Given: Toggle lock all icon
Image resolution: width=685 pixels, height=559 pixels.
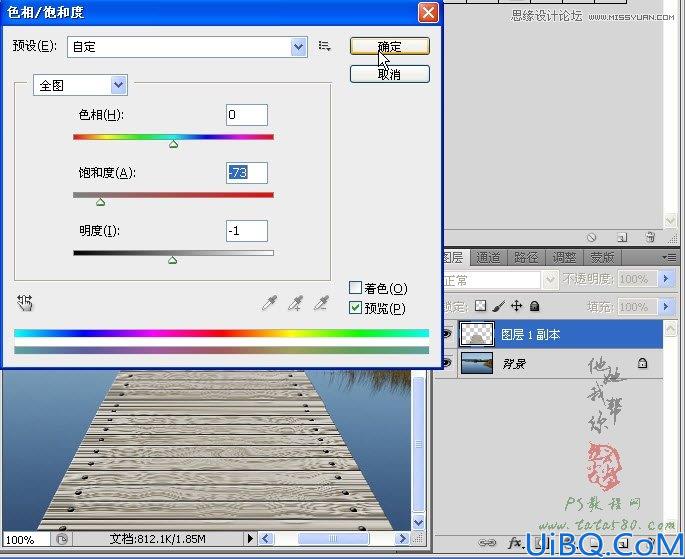Looking at the screenshot, I should (x=534, y=306).
